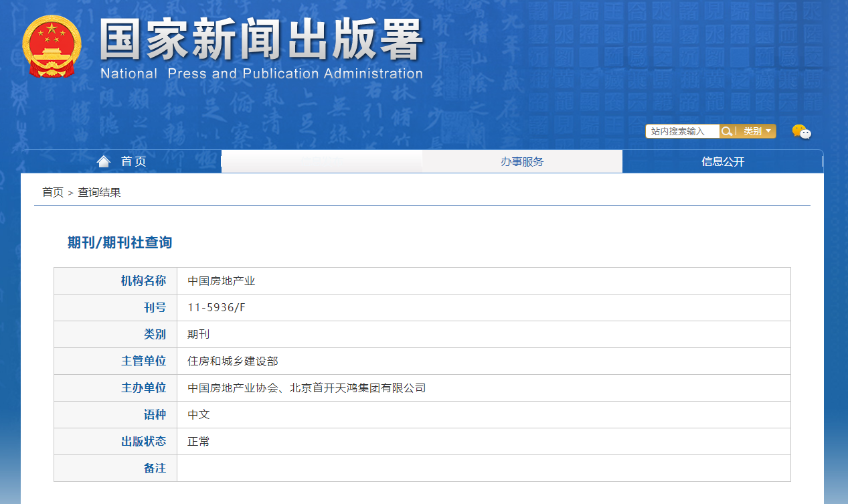Click the English National Press and Publication Administration subtitle
The image size is (848, 504).
click(261, 74)
